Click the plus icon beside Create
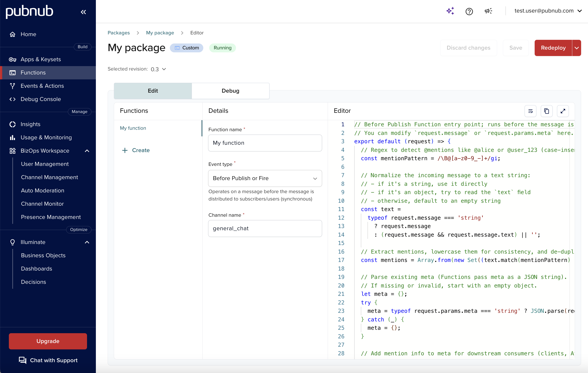 (x=125, y=150)
